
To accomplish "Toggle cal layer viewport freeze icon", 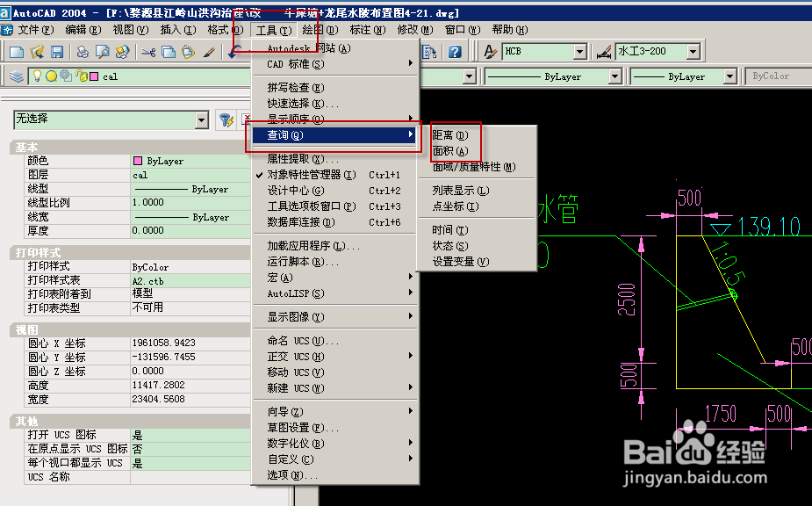I will tap(66, 76).
